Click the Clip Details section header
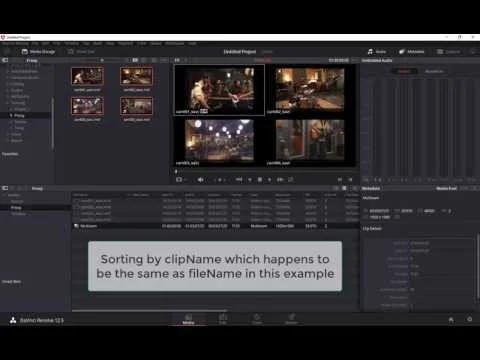This screenshot has height=360, width=480. [x=372, y=228]
